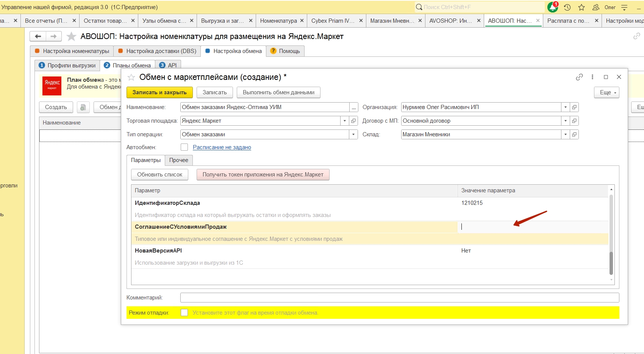Open the dialog's three-dot menu

pos(592,77)
